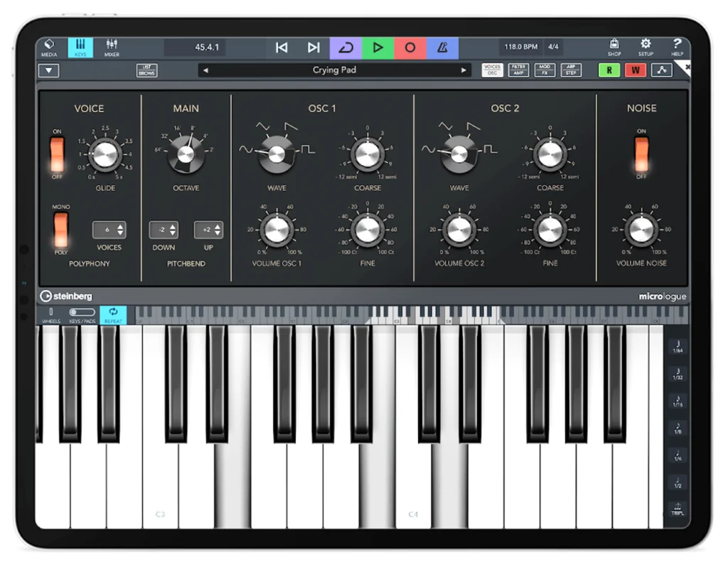
Task: Toggle the Tripl triplet repeat option
Action: (678, 509)
